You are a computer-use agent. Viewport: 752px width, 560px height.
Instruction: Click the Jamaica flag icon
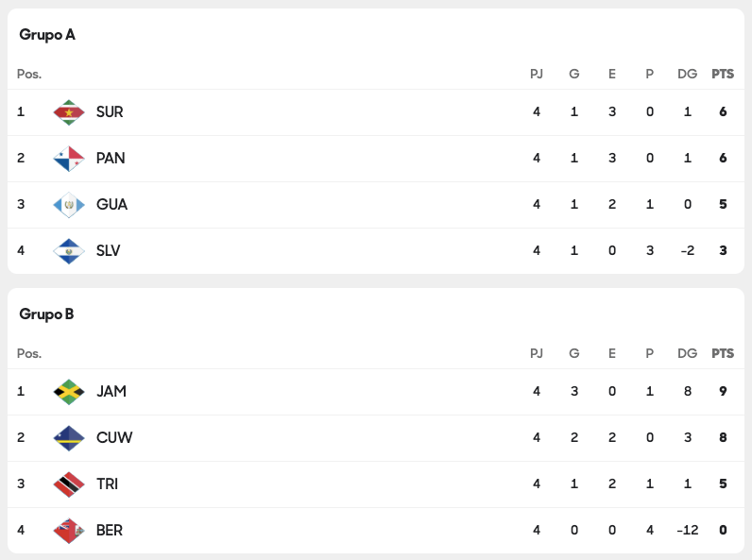tap(69, 391)
